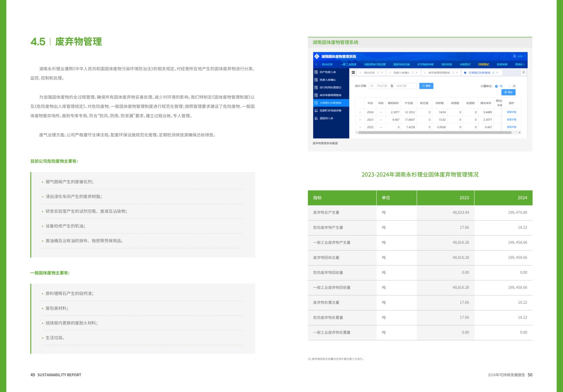Click the 结束日期 end date field
Screen dimensions: 563x392
pyautogui.click(x=401, y=86)
